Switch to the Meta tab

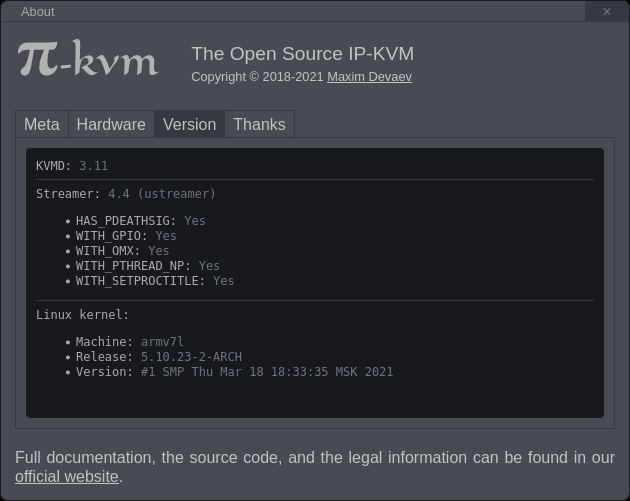click(x=42, y=124)
